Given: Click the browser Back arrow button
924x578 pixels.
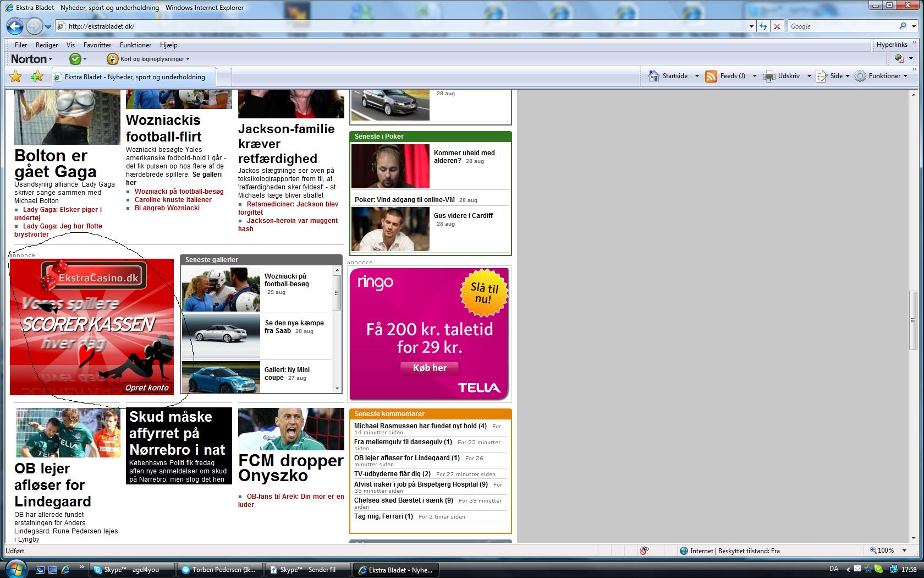Looking at the screenshot, I should click(x=15, y=26).
